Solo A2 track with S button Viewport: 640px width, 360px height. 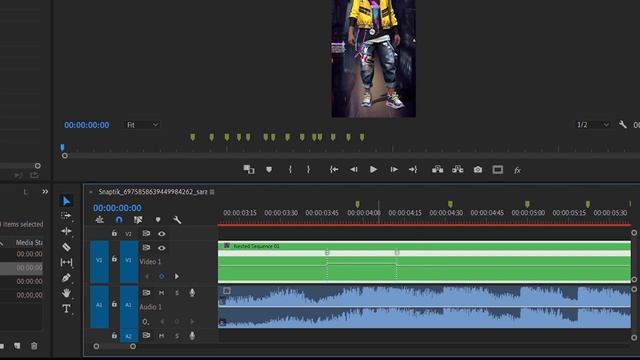tap(177, 336)
